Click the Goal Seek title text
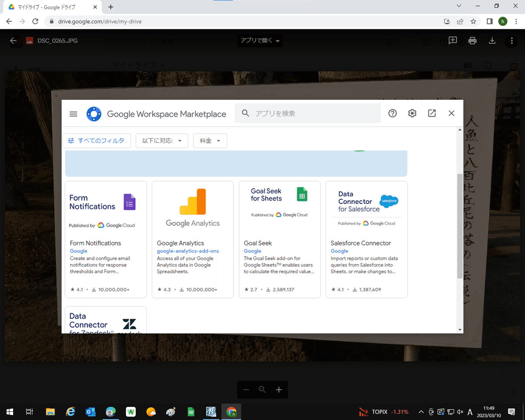The width and height of the screenshot is (525, 420). point(258,243)
